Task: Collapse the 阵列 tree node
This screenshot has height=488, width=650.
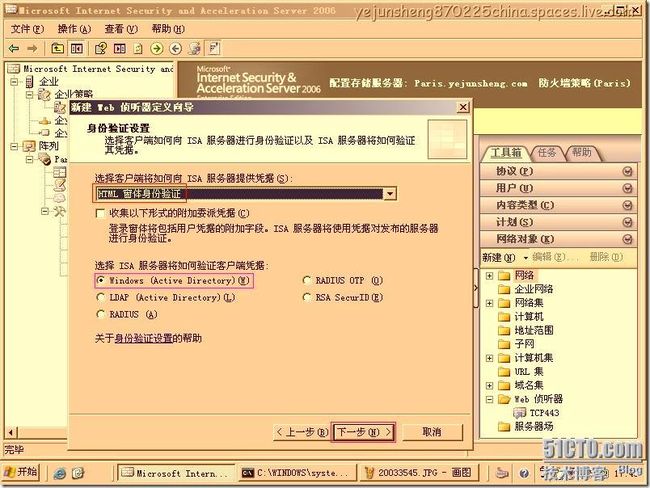Action: 15,146
